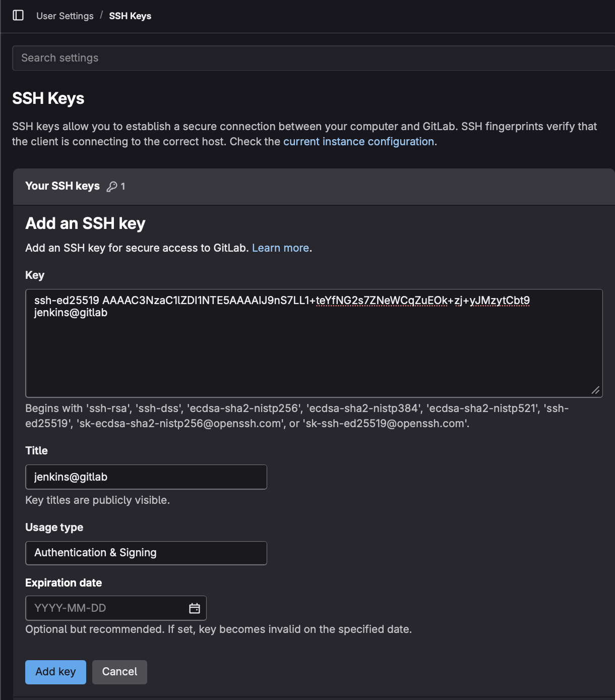Cancel adding the SSH key
This screenshot has height=700, width=615.
pos(119,672)
